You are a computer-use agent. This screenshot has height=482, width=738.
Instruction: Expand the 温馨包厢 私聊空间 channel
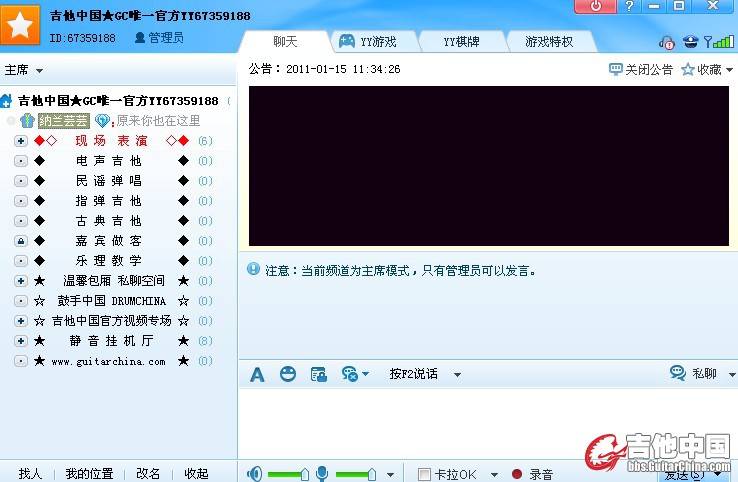[21, 281]
